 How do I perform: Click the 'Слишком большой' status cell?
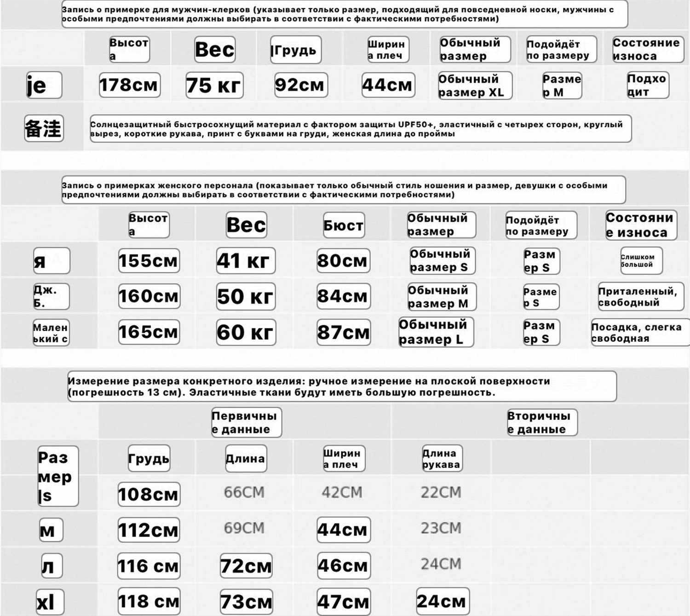coord(641,261)
